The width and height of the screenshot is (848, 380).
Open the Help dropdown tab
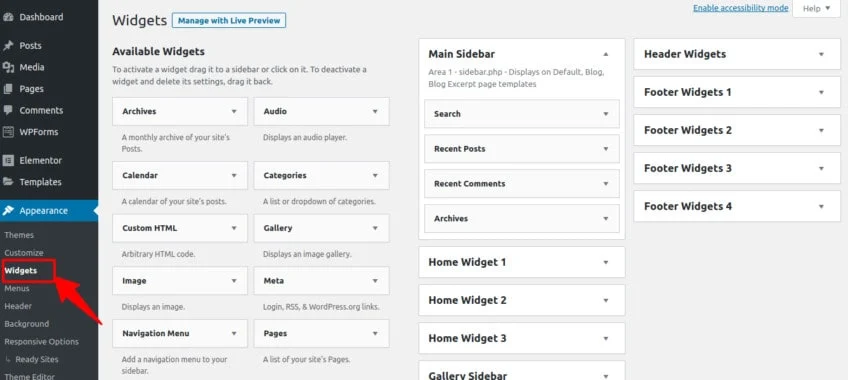[816, 9]
